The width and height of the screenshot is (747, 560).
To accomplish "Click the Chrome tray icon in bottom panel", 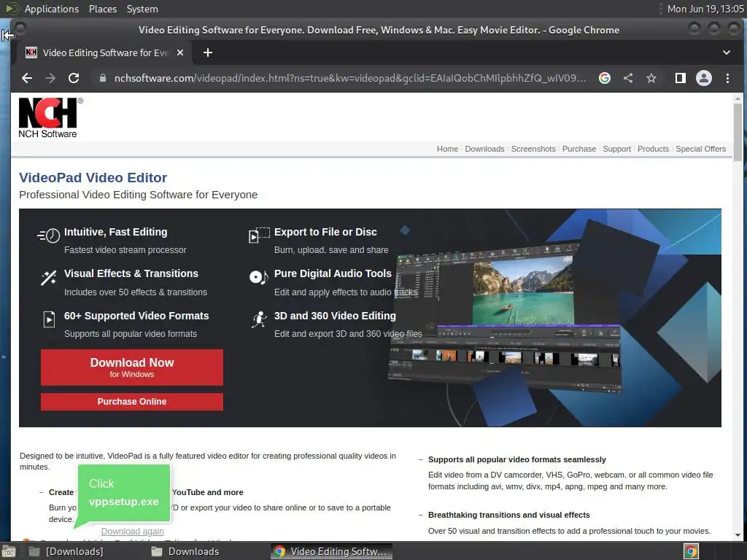I will [x=691, y=551].
